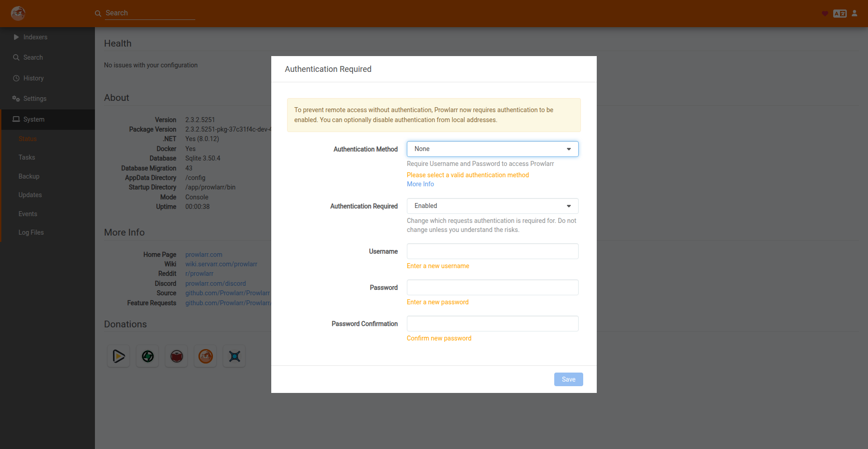Click the heart donate icon
This screenshot has width=868, height=449.
825,14
